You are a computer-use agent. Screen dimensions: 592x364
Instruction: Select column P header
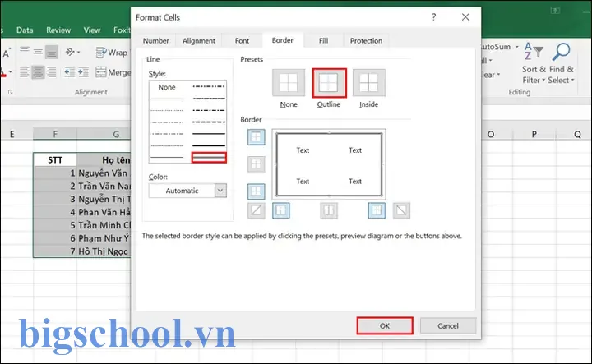534,134
